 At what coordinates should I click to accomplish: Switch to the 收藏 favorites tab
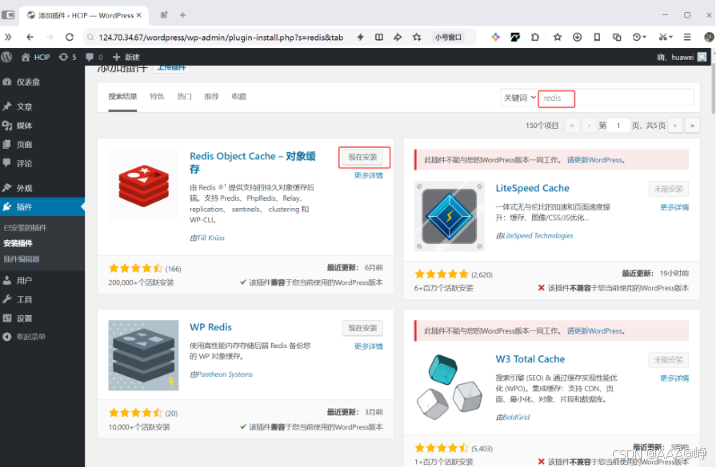[x=239, y=96]
